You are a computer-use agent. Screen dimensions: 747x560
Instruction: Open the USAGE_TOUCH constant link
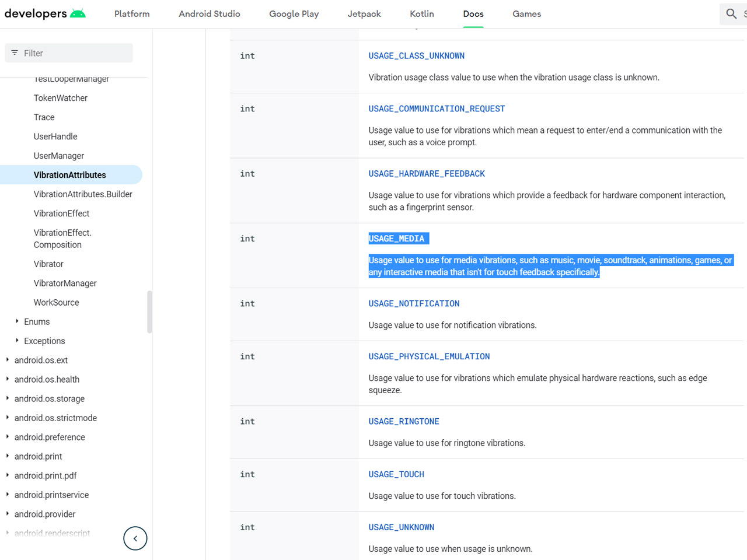396,474
